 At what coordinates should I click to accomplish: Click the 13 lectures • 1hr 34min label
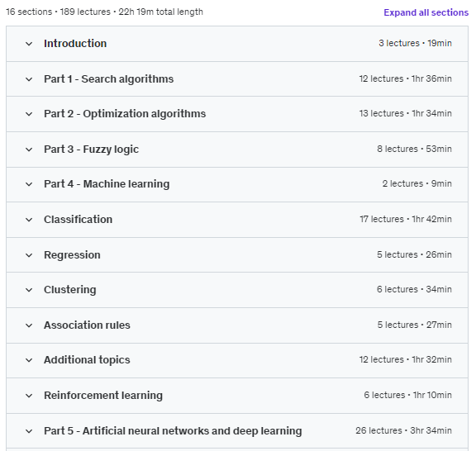click(x=405, y=113)
